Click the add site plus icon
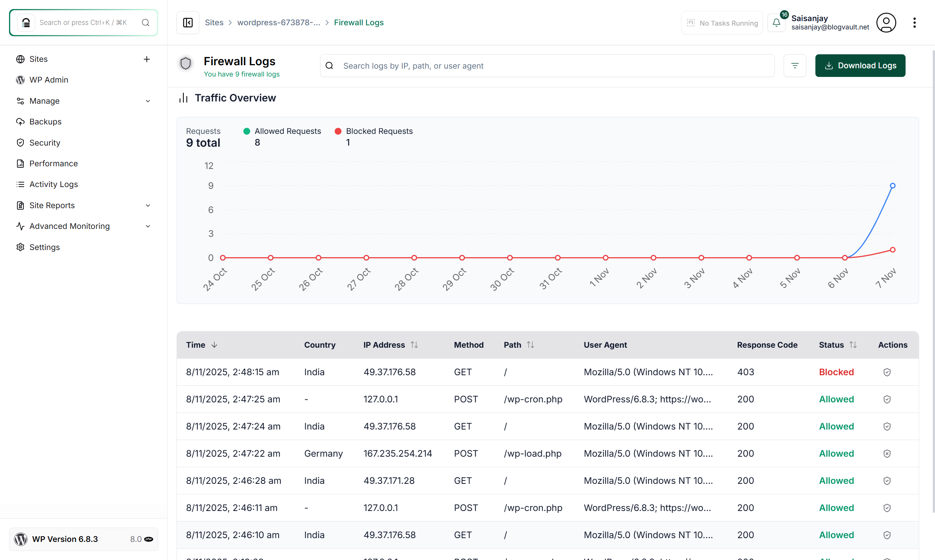This screenshot has width=935, height=560. [x=147, y=59]
